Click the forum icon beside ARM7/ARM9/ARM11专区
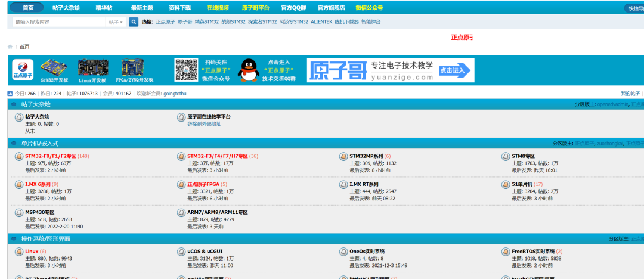The height and width of the screenshot is (279, 644). 181,213
